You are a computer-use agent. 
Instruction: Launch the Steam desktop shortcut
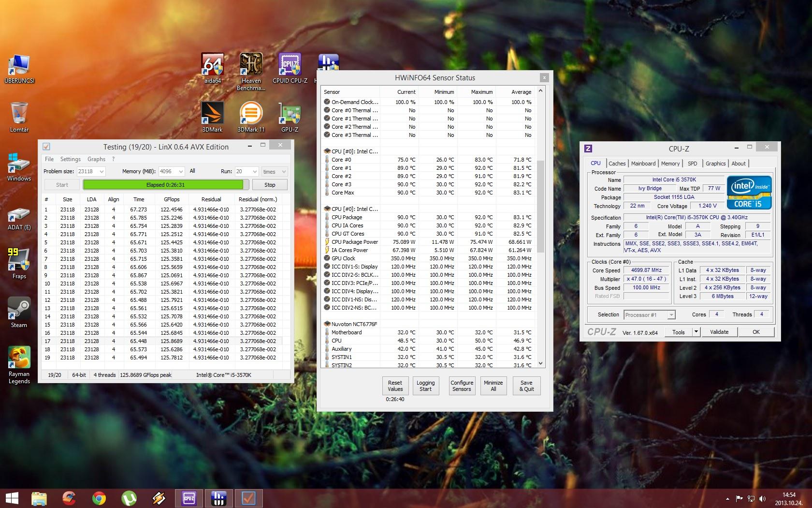click(19, 313)
